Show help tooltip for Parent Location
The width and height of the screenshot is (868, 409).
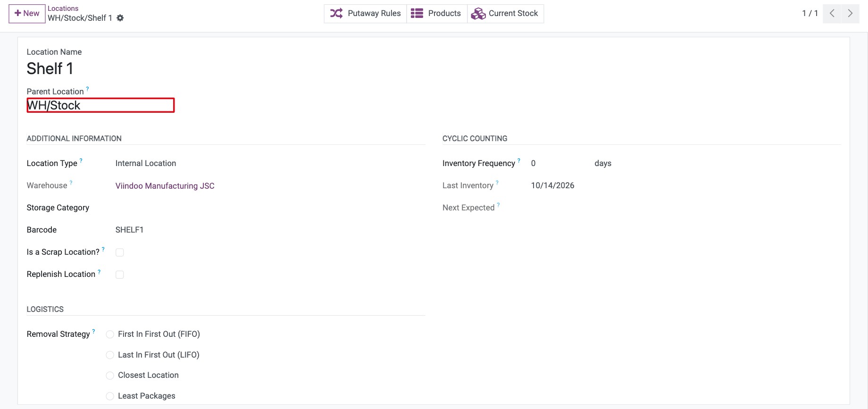coord(87,89)
